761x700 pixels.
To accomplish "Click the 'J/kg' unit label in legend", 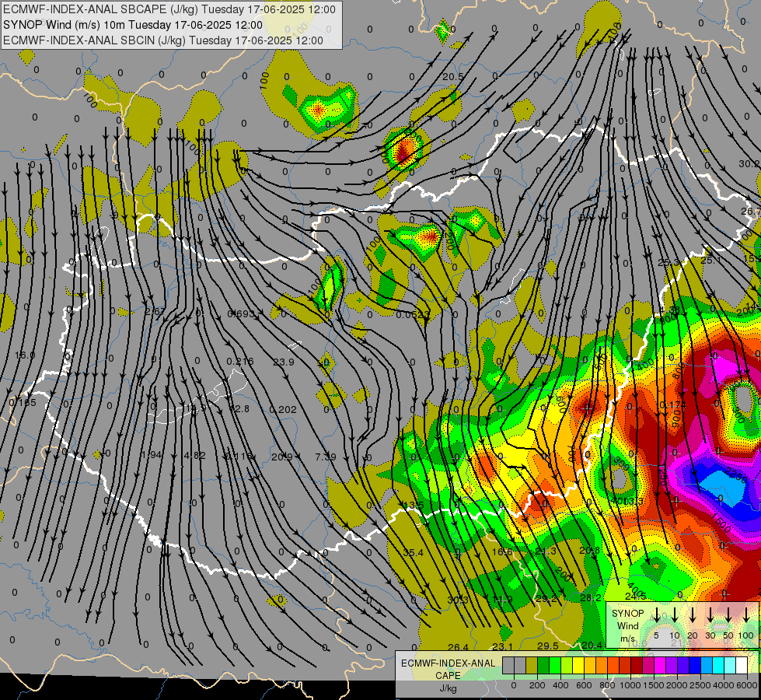I will click(x=448, y=688).
